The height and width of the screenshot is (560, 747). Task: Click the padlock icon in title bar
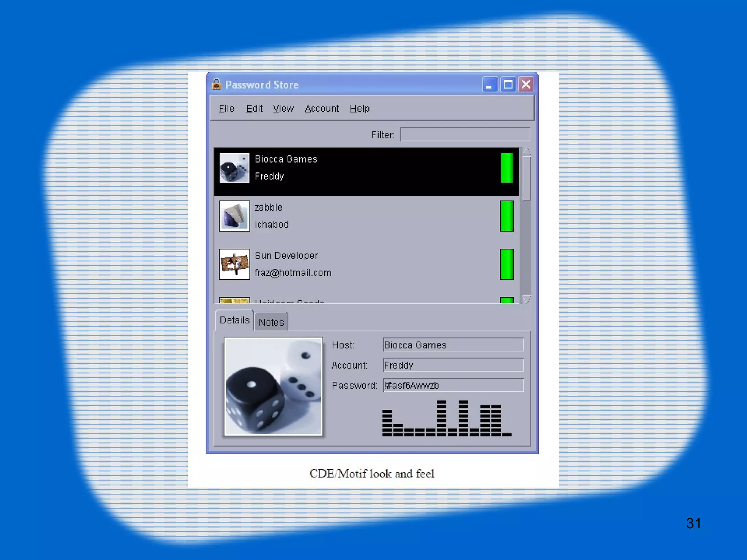point(216,84)
